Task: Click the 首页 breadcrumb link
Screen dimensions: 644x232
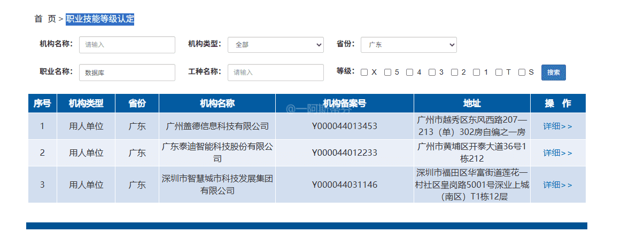Action: coord(45,19)
